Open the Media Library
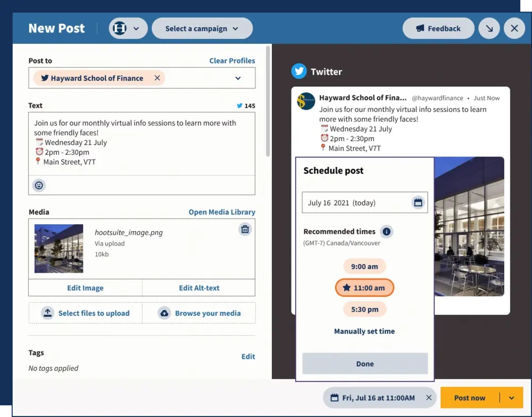 click(x=222, y=212)
